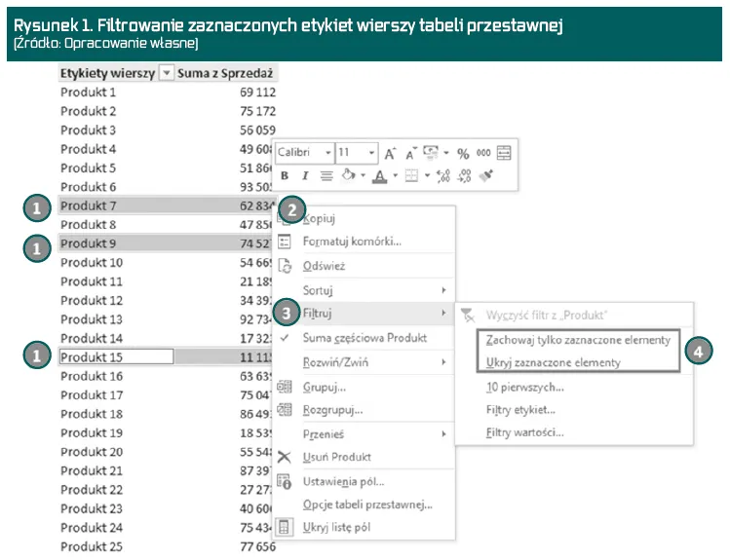Viewport: 730px width, 560px height.
Task: Click the thousands separator (000) icon
Action: [x=483, y=154]
